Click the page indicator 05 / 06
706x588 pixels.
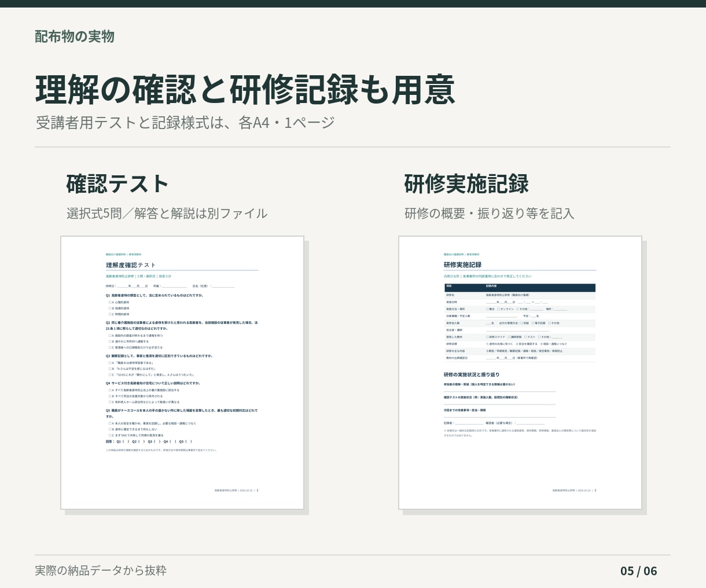point(639,571)
